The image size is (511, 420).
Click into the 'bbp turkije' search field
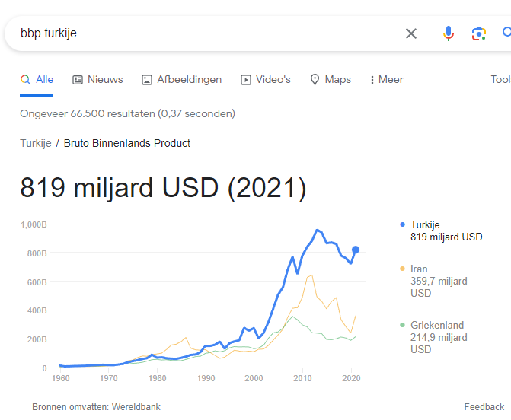(x=209, y=33)
